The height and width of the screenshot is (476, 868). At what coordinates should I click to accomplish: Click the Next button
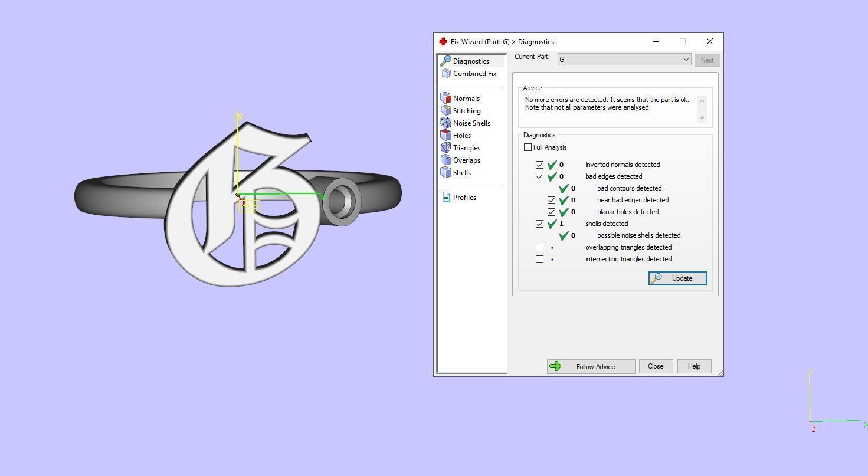tap(707, 60)
